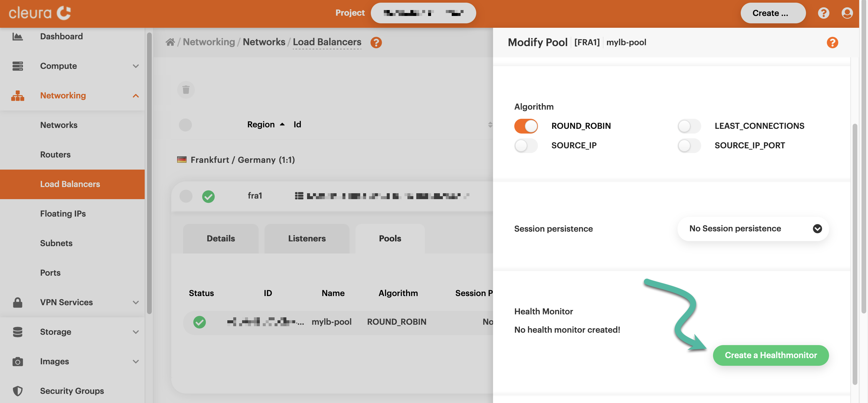Open the No Session persistence dropdown
Screen dimensions: 868x403
pos(753,229)
